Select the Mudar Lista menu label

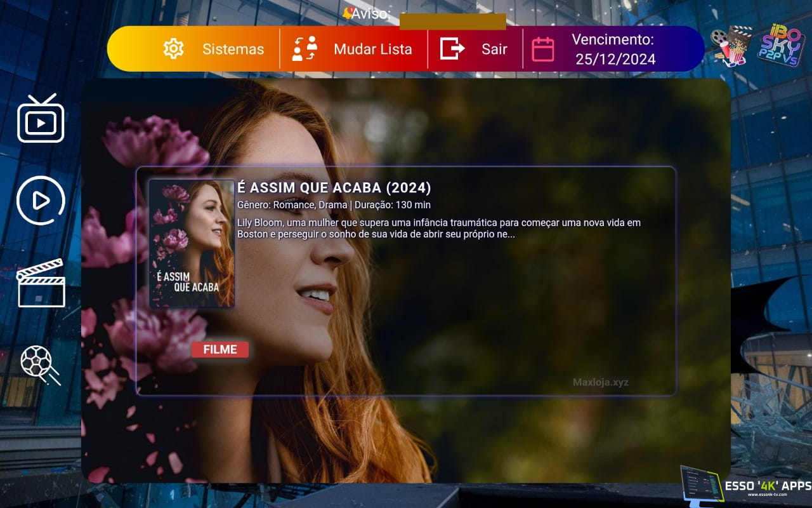point(372,49)
